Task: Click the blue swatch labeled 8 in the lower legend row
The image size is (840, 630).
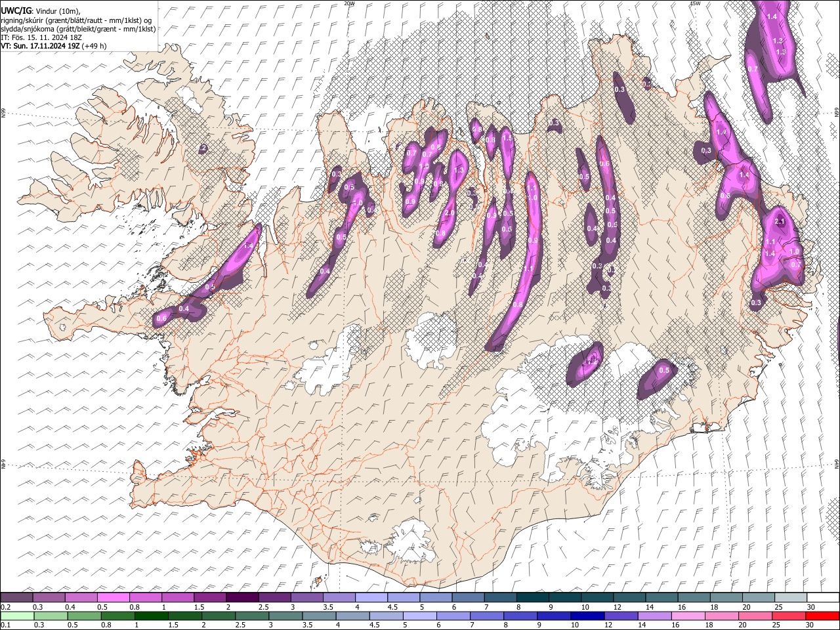Action: (520, 616)
